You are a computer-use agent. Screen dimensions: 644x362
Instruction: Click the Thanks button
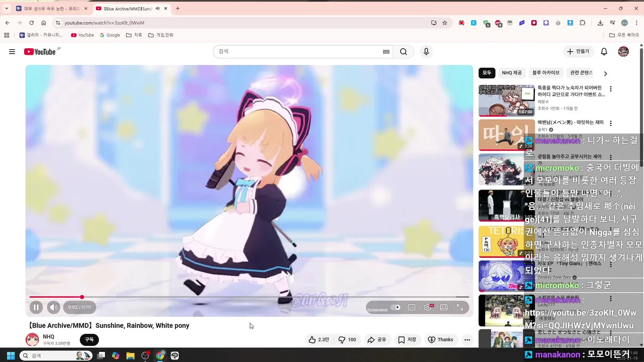(x=440, y=340)
